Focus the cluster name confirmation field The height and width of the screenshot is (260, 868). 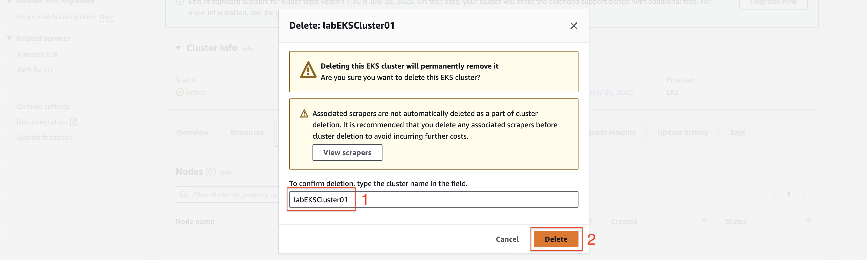coord(434,199)
